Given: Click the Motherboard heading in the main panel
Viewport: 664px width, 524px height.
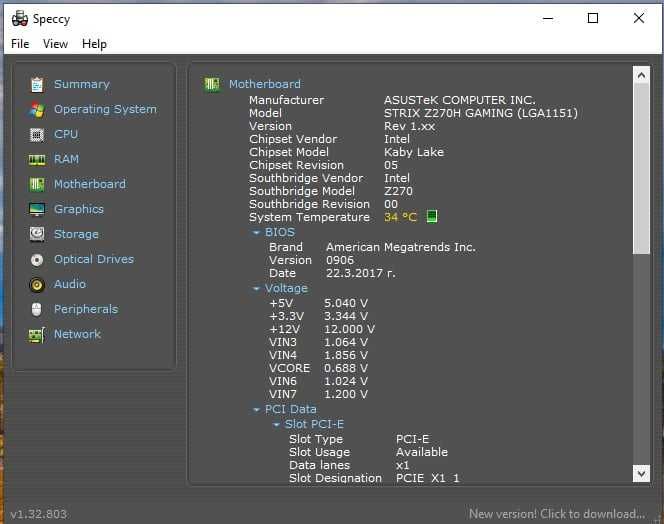Looking at the screenshot, I should (x=265, y=84).
